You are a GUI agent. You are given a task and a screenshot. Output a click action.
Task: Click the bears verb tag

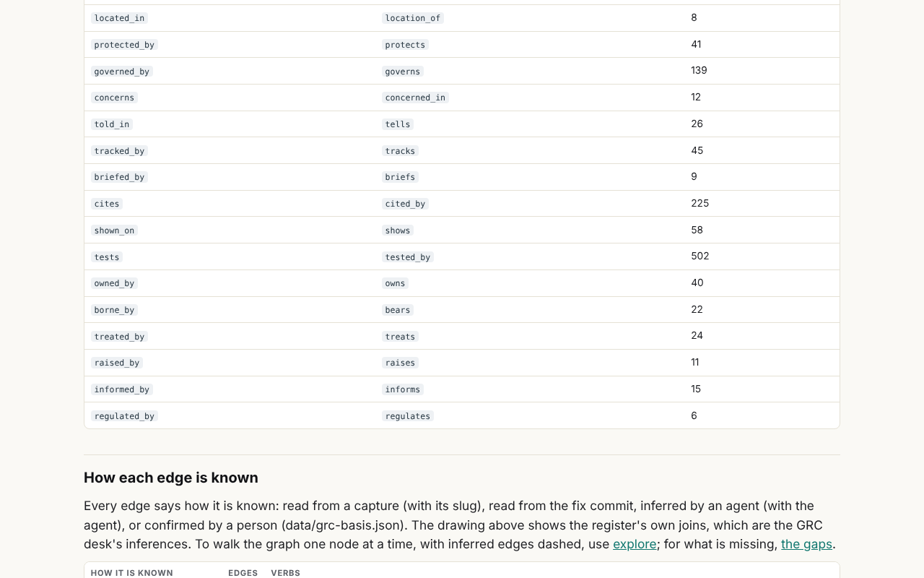coord(398,310)
